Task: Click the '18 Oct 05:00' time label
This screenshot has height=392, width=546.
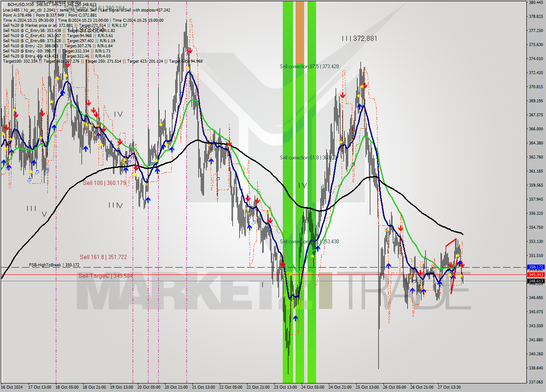Action: [67, 387]
